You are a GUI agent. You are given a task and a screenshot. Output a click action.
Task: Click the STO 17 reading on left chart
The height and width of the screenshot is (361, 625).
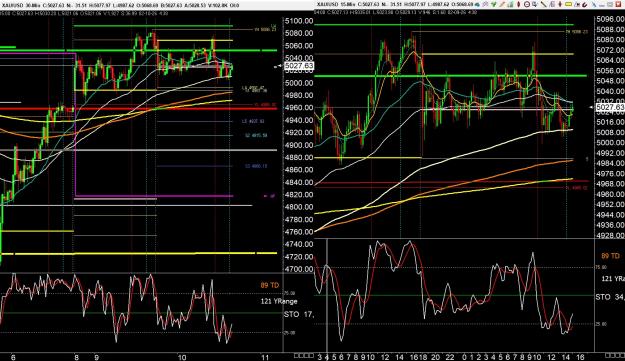pos(299,314)
